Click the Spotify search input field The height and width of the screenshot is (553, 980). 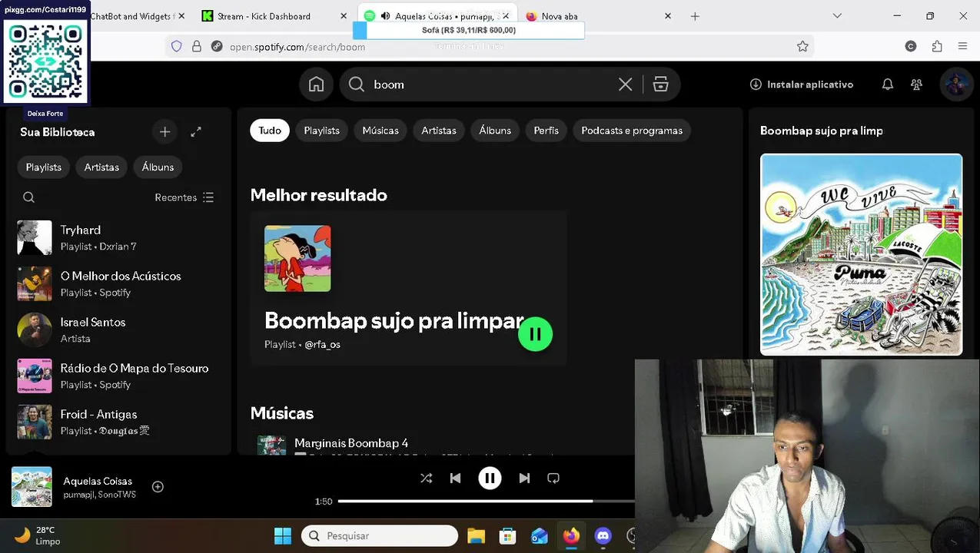point(492,84)
